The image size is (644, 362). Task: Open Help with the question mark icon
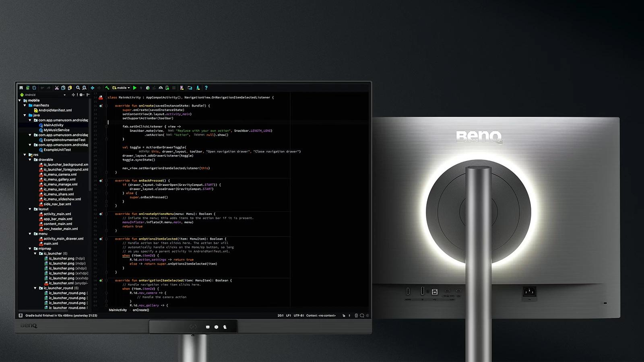point(206,88)
